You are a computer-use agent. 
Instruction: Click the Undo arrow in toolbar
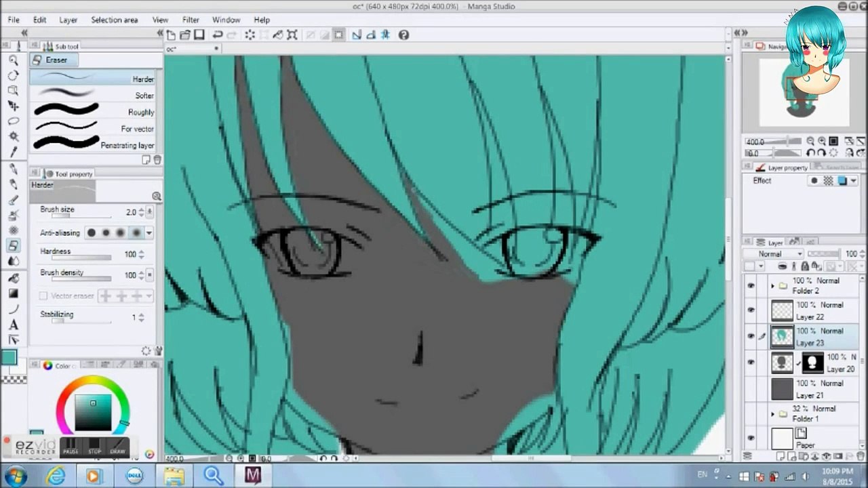pos(217,35)
